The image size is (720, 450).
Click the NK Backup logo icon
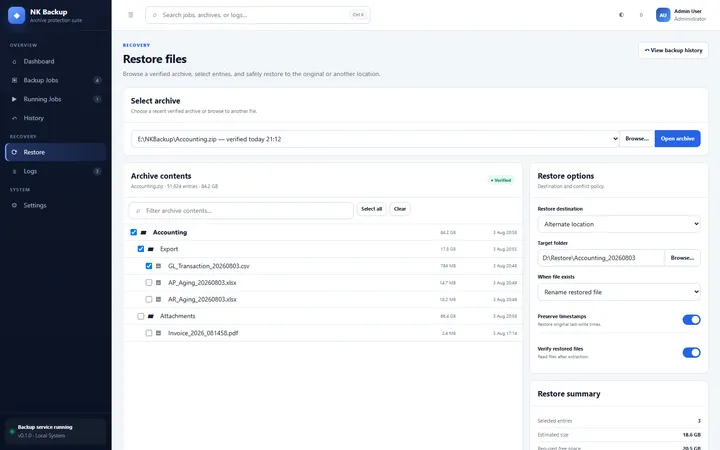17,15
